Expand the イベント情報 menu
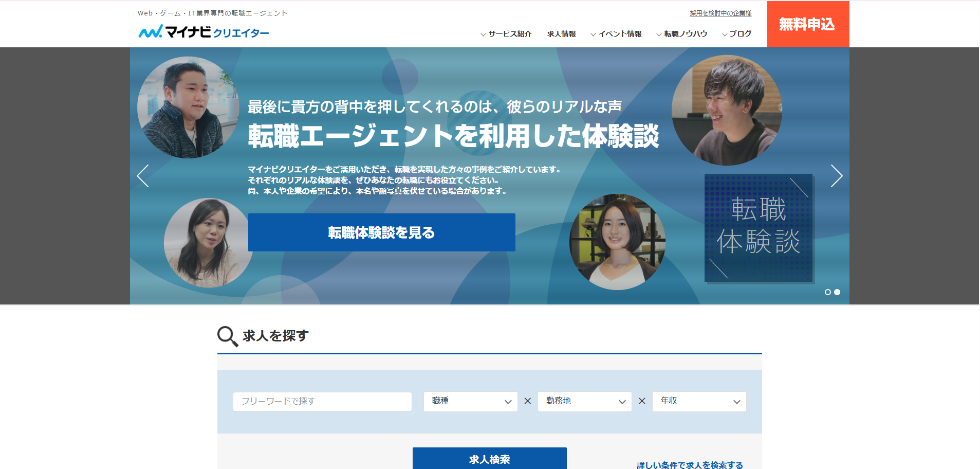Screen dimensions: 980x469 [616, 34]
